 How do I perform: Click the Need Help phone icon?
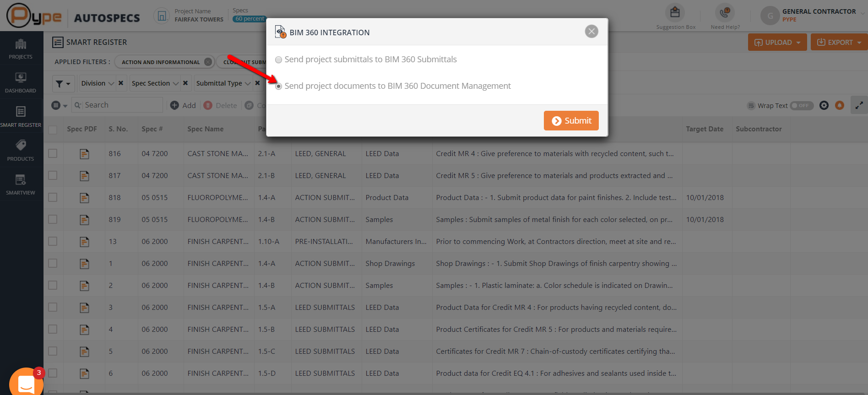tap(725, 13)
